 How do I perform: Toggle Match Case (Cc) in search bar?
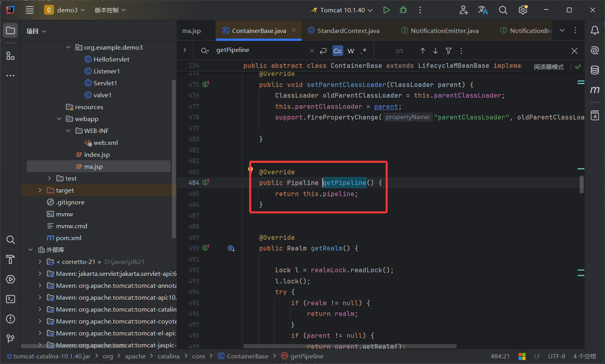point(337,51)
